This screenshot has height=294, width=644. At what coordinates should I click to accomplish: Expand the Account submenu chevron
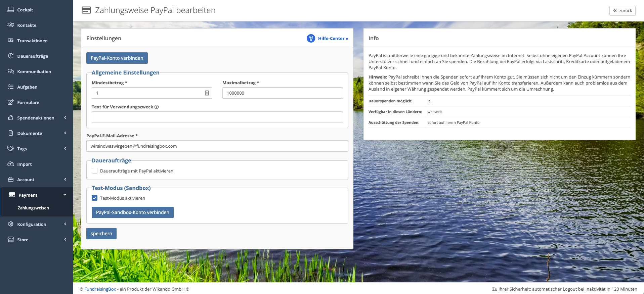65,179
